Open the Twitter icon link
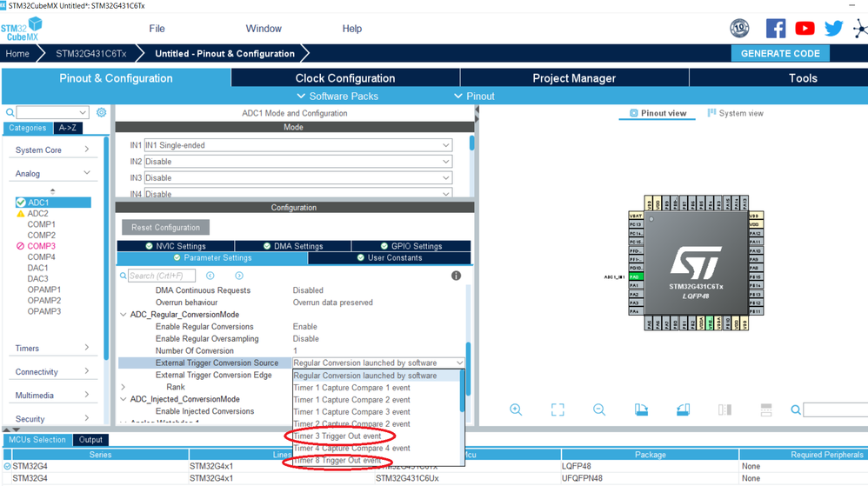Image resolution: width=868 pixels, height=486 pixels. coord(833,28)
